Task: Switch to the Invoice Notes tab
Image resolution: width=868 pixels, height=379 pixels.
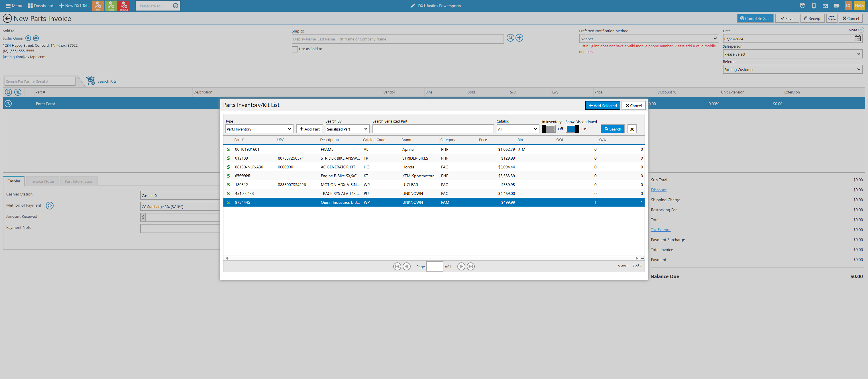Action: (42, 181)
